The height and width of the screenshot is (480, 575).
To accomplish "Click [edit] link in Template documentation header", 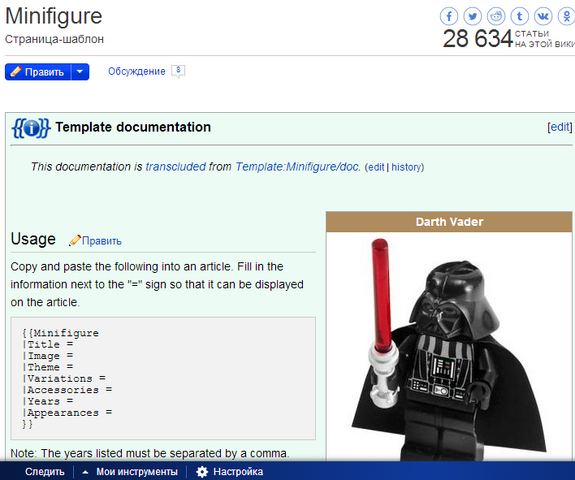I will click(560, 127).
